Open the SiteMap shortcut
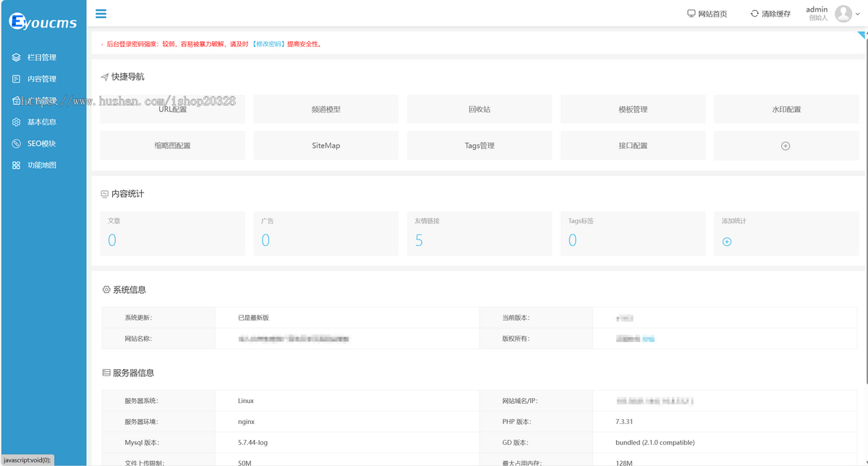The width and height of the screenshot is (868, 466). tap(325, 145)
